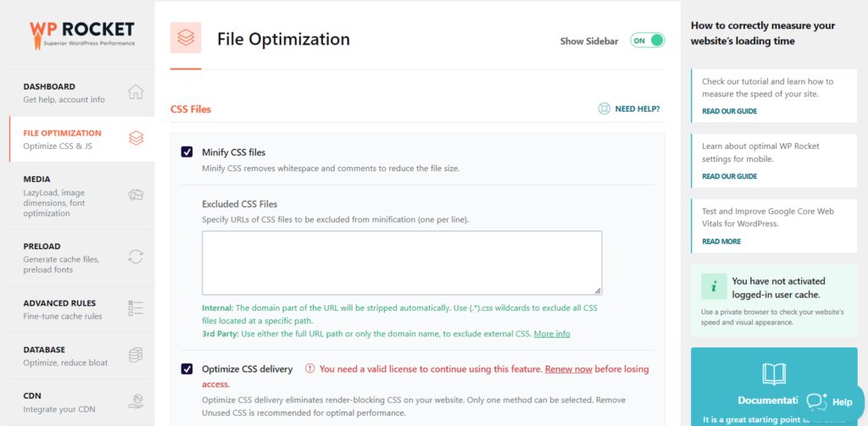Click into the Excluded CSS Files textarea
The height and width of the screenshot is (426, 868).
coord(402,263)
